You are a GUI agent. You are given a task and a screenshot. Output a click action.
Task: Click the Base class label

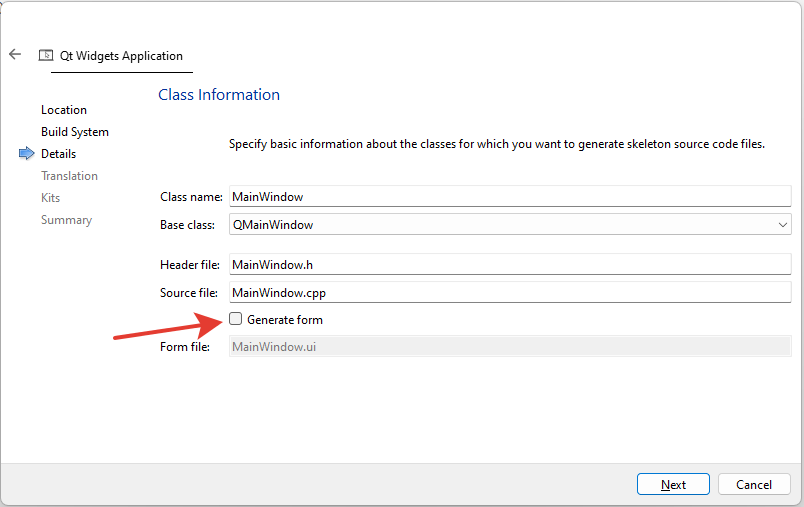tap(187, 225)
